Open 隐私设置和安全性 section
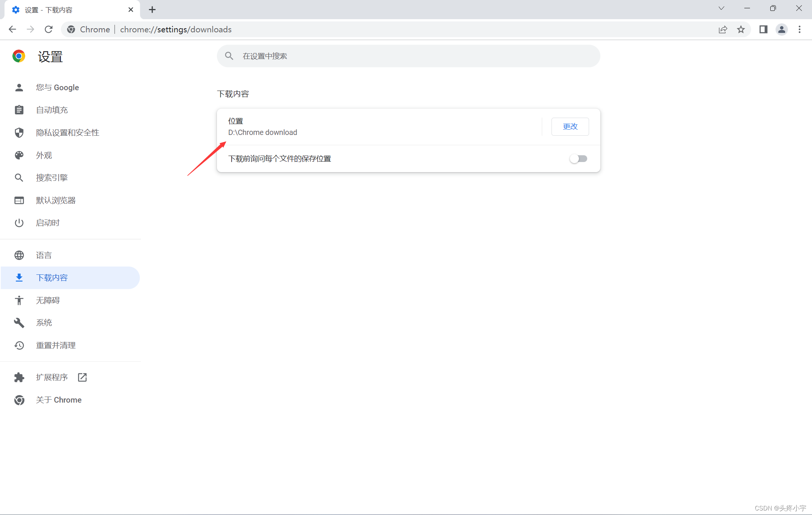Image resolution: width=812 pixels, height=515 pixels. [x=71, y=133]
